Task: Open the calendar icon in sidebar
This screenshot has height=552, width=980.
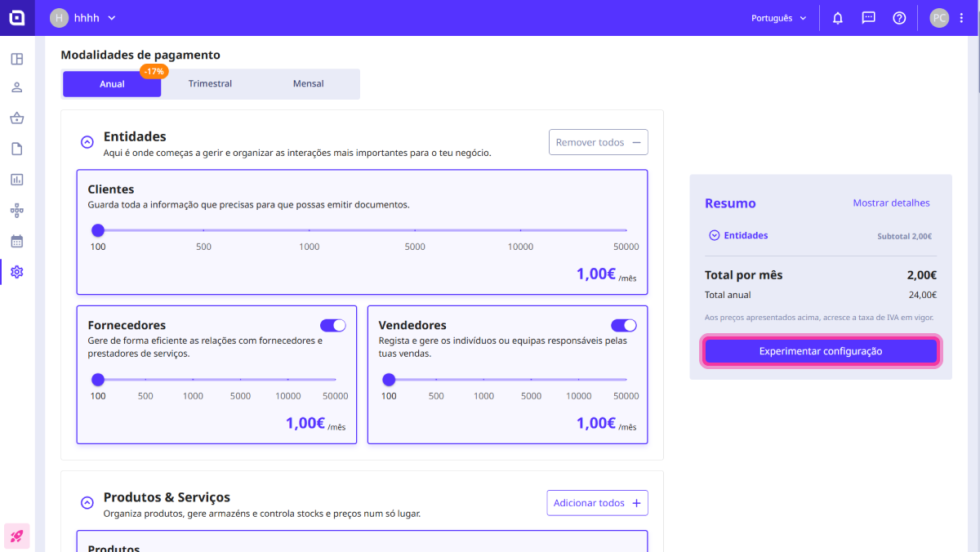Action: 16,241
